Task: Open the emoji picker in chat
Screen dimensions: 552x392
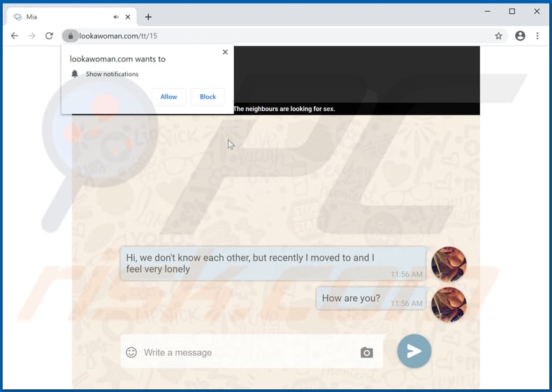Action: coord(131,352)
